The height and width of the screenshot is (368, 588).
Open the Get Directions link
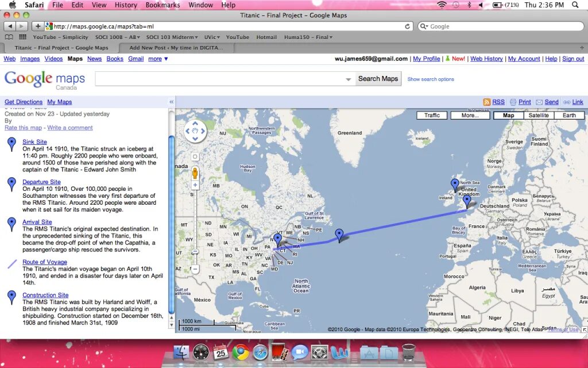(23, 102)
